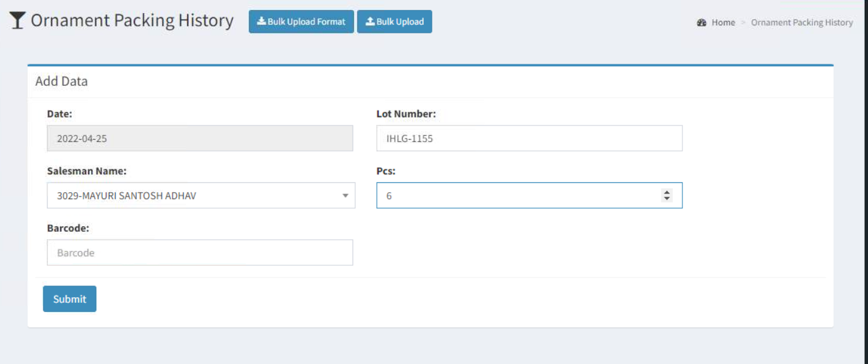Screen dimensions: 868x364
Task: Click the Bulk Upload button
Action: pos(395,22)
